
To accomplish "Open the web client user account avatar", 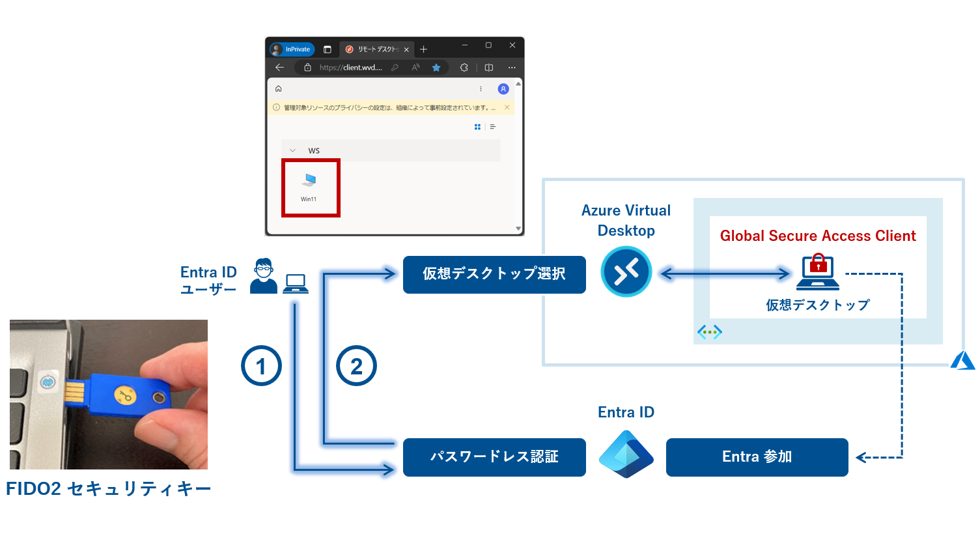I will tap(503, 89).
